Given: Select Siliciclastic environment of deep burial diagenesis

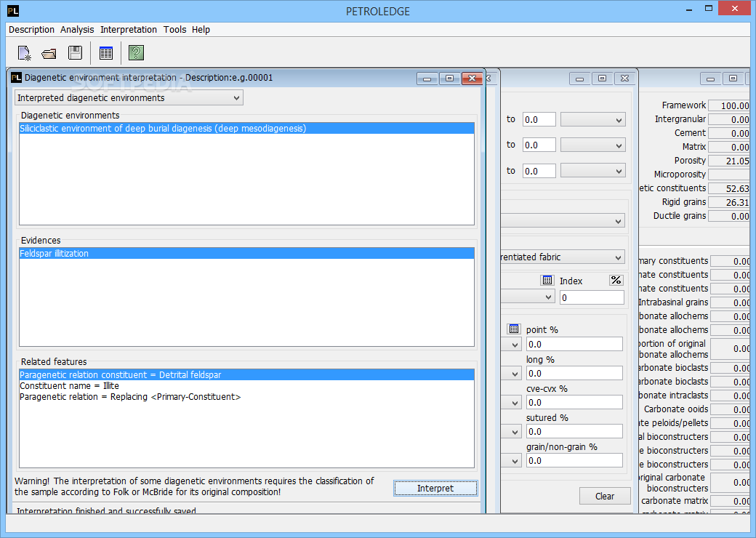Looking at the screenshot, I should 247,128.
